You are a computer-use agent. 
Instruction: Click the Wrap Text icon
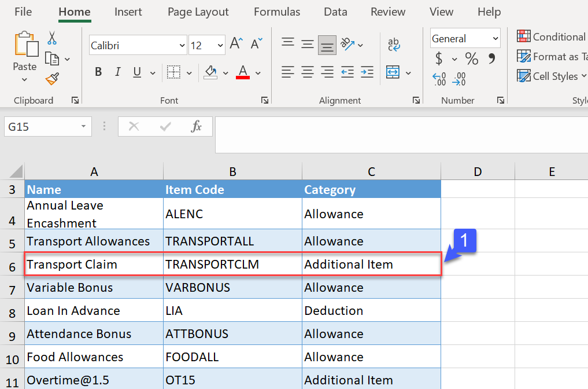click(x=394, y=45)
